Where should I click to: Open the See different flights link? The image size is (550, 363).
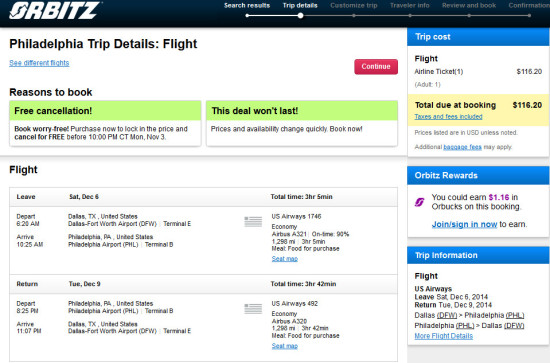point(39,63)
